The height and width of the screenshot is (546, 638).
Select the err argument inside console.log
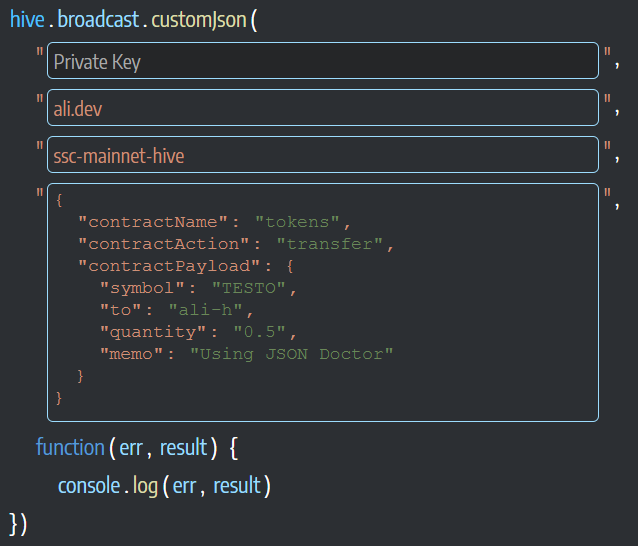tap(184, 486)
